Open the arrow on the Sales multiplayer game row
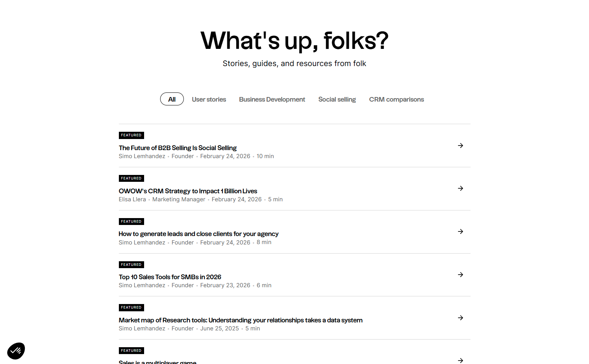The height and width of the screenshot is (364, 589). pos(460,361)
